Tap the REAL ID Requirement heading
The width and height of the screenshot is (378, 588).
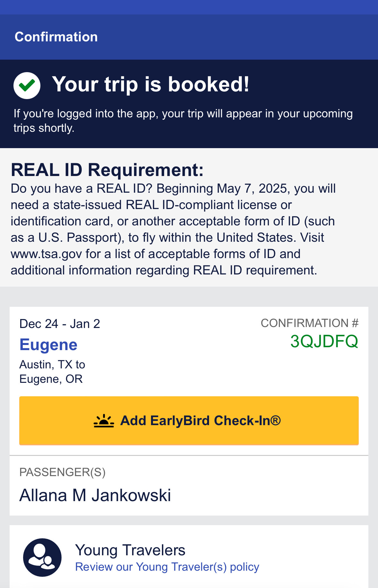tap(107, 170)
